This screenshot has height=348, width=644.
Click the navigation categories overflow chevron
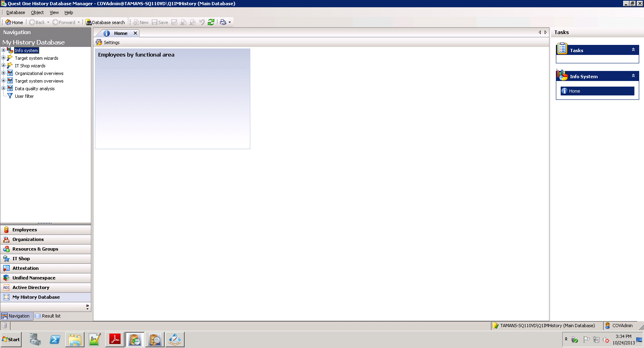click(87, 307)
